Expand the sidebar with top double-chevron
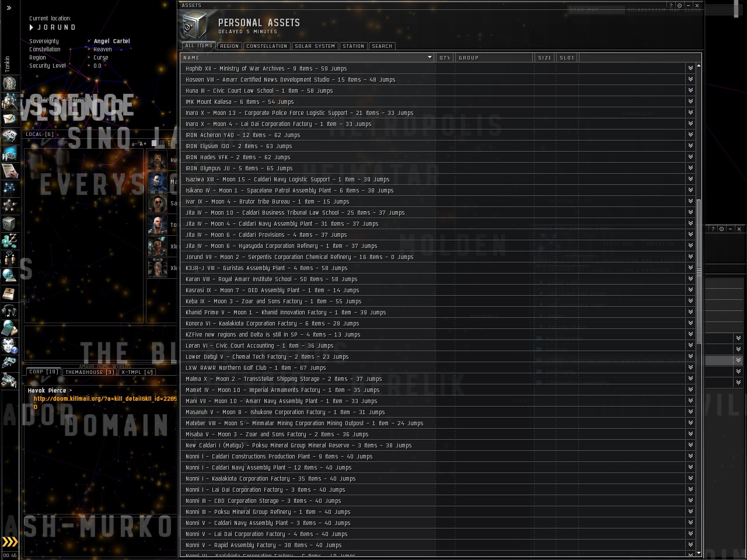The height and width of the screenshot is (560, 747). coord(9,8)
